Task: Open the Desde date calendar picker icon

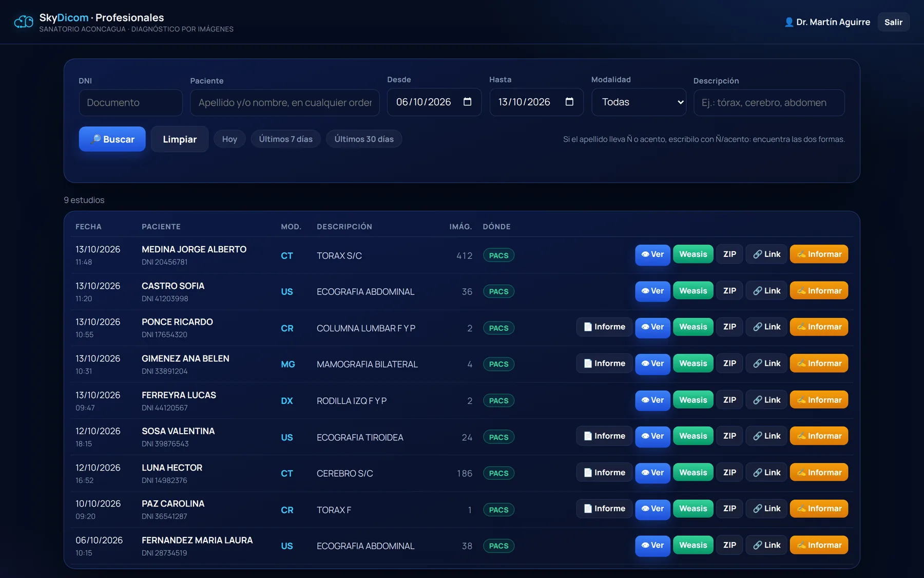Action: 467,102
